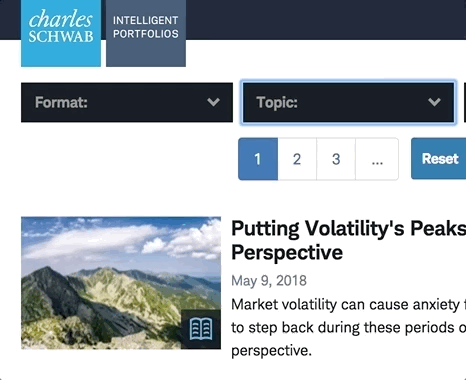Click the Topic: label text
466x380 pixels.
[277, 102]
